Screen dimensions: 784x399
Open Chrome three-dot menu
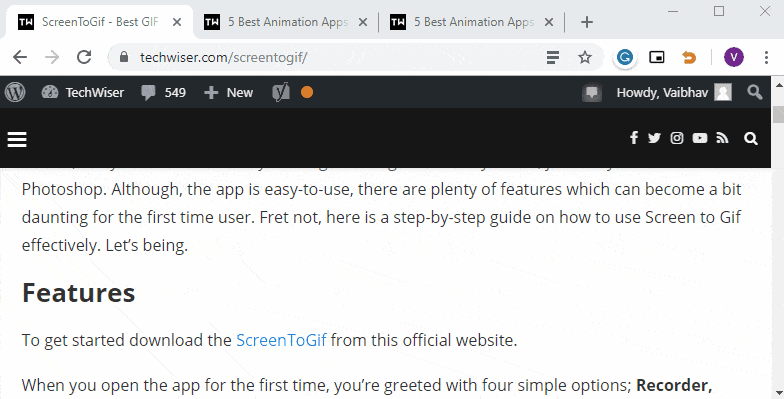[x=766, y=58]
